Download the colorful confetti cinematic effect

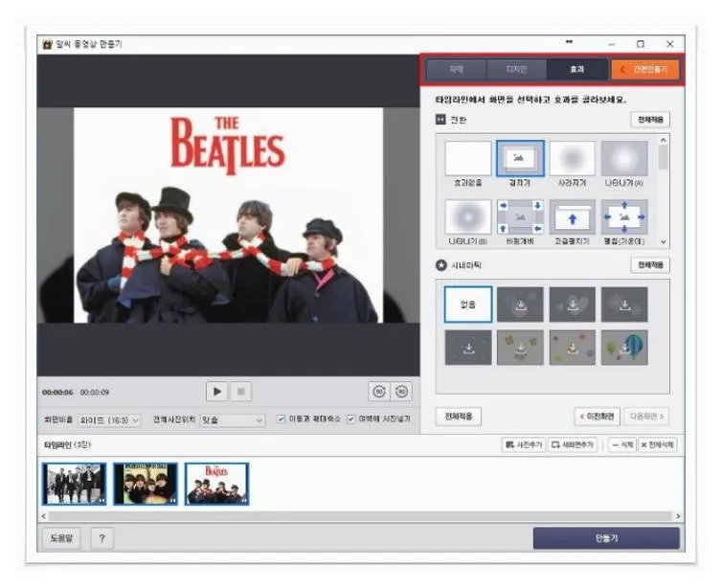coord(572,348)
